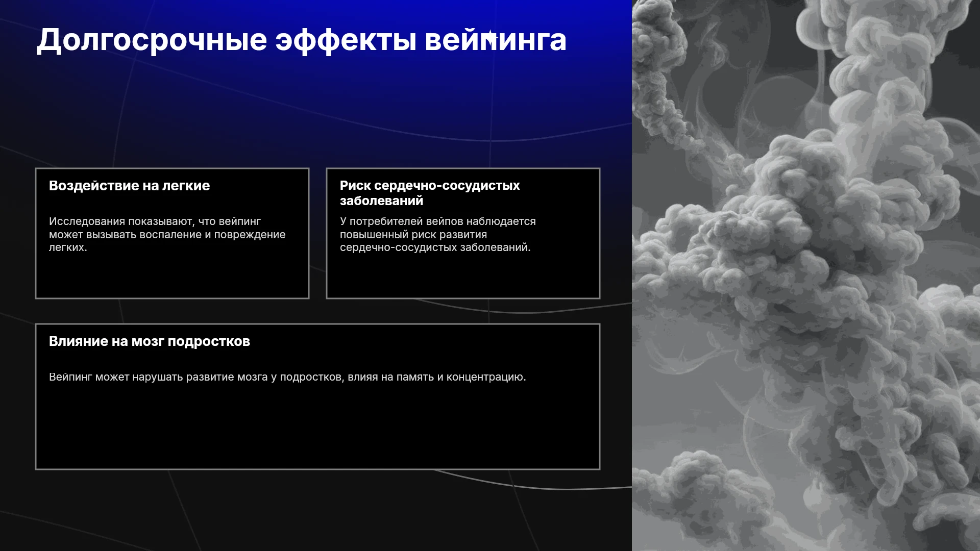Viewport: 980px width, 551px height.
Task: Click the paragraph starting 'У потребителей вейпов'
Action: tap(438, 235)
